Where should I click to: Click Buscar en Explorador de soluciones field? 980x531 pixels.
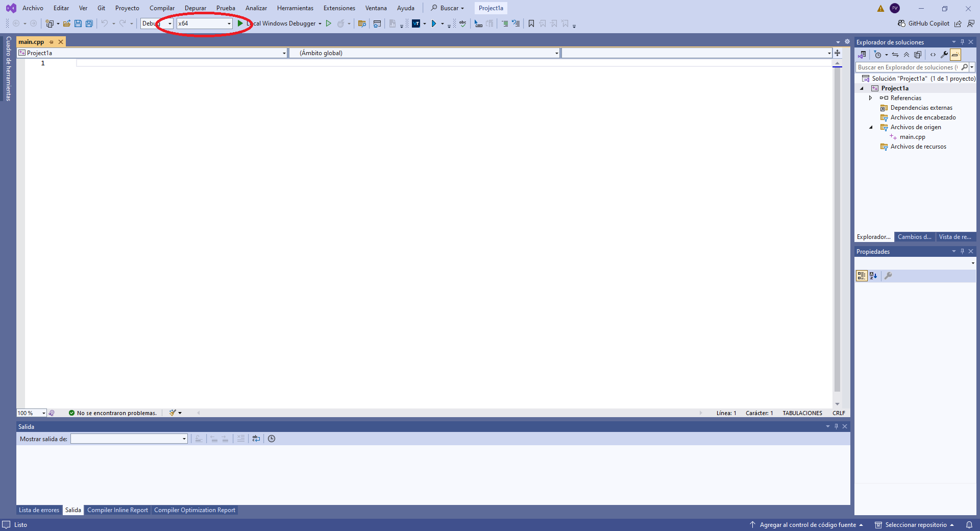tap(907, 67)
